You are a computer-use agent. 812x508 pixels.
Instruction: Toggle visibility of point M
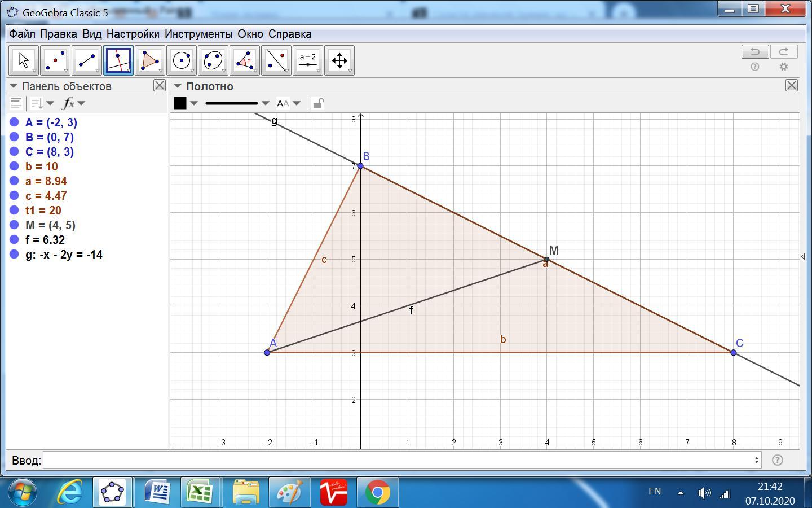point(15,225)
